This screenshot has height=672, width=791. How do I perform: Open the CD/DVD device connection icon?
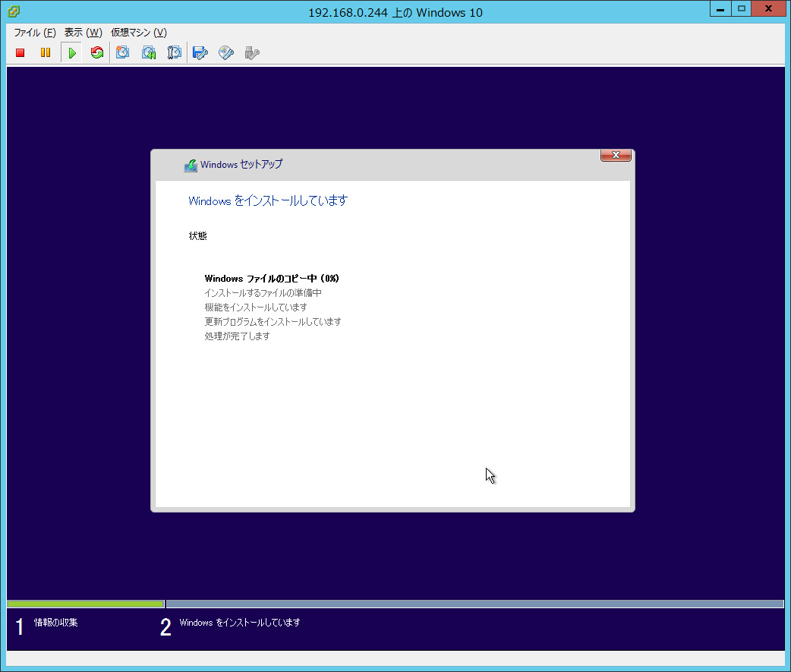(226, 52)
